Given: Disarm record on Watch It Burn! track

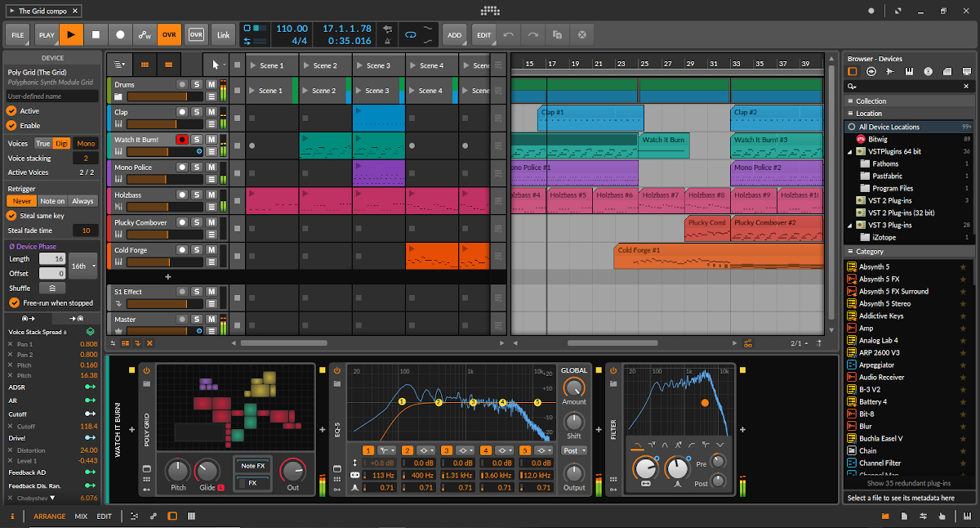Looking at the screenshot, I should coord(182,140).
